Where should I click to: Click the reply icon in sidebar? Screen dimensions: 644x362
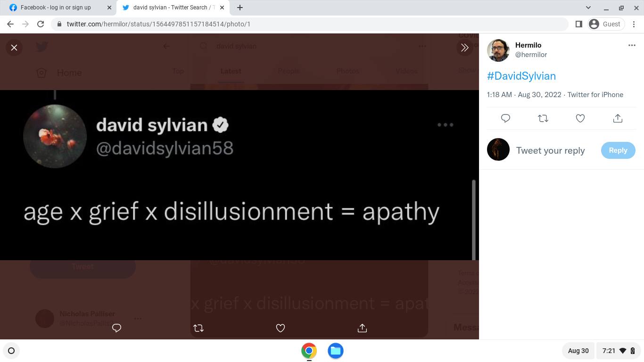click(505, 118)
